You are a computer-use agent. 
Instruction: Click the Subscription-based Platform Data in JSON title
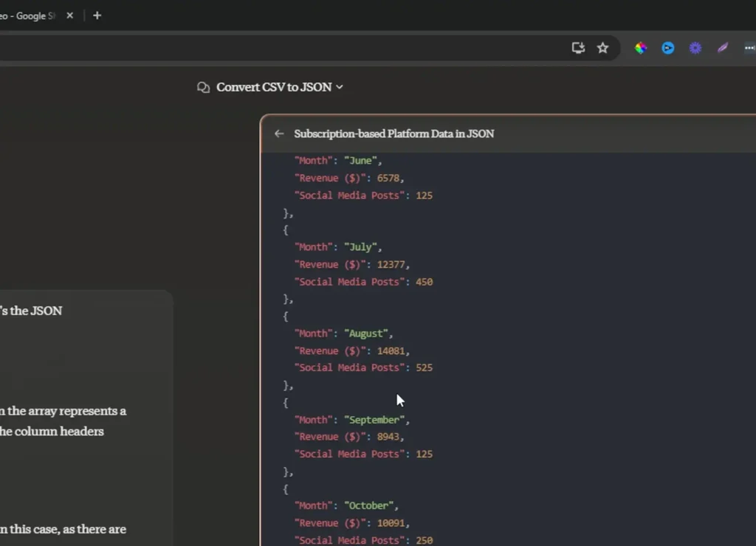click(394, 134)
